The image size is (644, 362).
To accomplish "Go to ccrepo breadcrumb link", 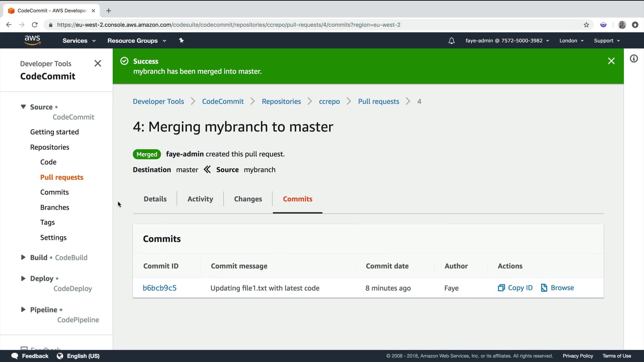I will point(329,102).
